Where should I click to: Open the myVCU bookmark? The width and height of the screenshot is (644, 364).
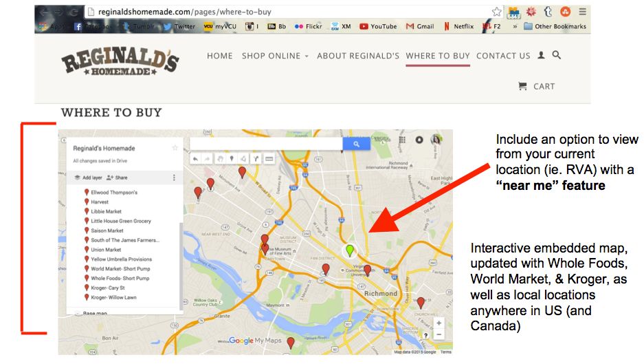[x=220, y=26]
